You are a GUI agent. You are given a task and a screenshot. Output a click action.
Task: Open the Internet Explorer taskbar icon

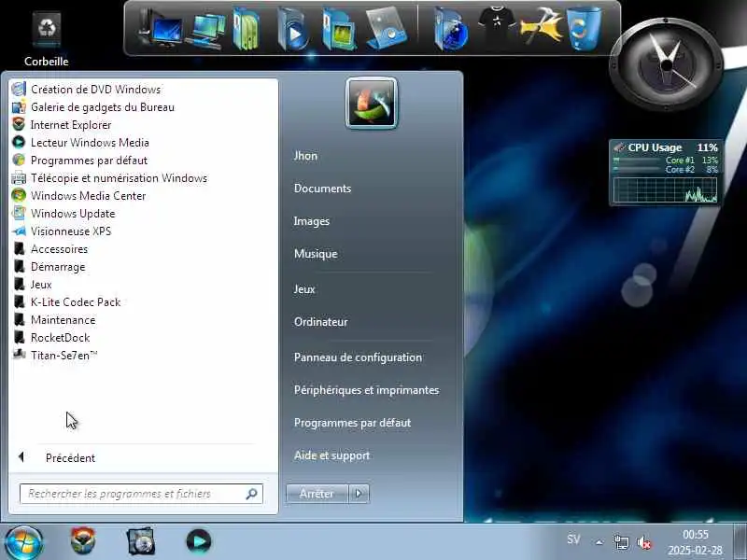[x=83, y=541]
